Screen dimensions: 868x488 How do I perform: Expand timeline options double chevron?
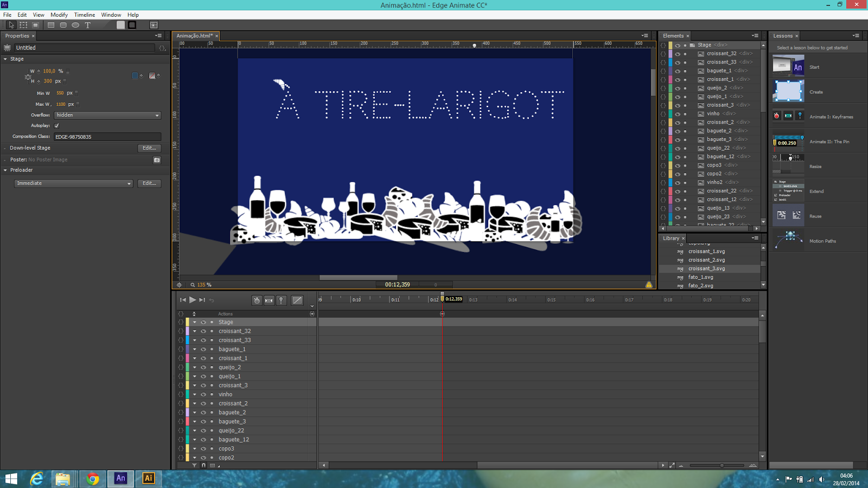click(312, 306)
